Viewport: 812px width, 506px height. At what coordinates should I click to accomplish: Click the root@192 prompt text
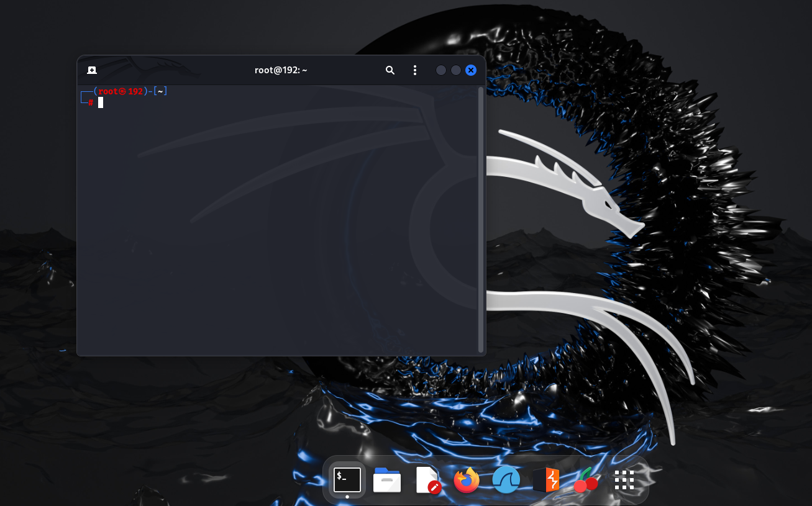point(121,91)
